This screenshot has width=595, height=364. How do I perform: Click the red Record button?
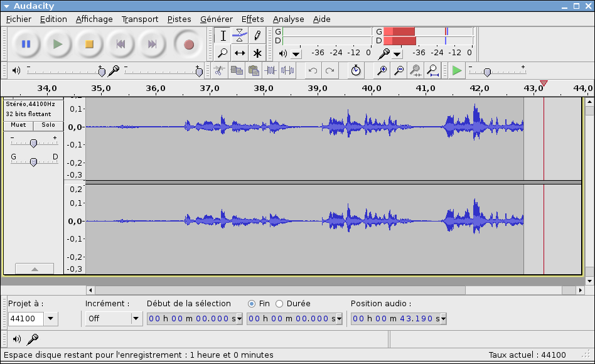(x=188, y=45)
